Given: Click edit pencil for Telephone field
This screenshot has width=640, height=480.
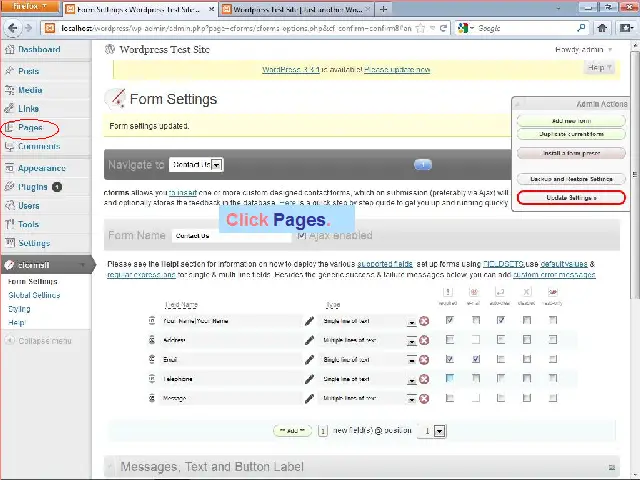Looking at the screenshot, I should 309,379.
